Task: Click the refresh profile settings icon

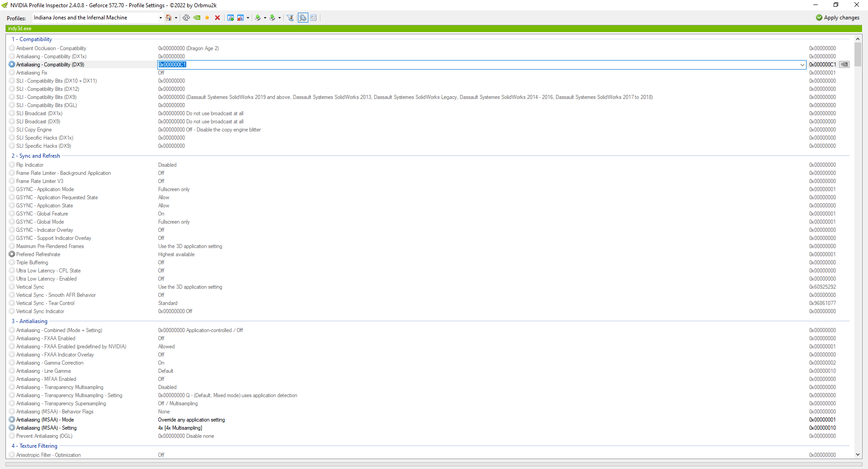Action: click(186, 18)
